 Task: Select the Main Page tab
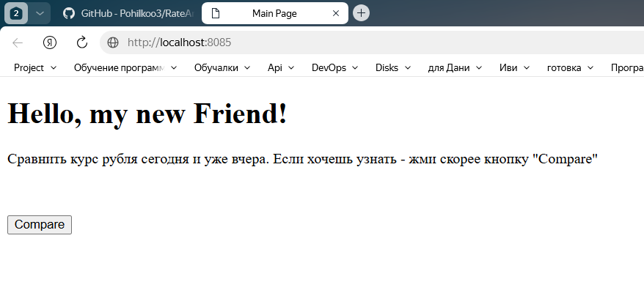click(275, 13)
